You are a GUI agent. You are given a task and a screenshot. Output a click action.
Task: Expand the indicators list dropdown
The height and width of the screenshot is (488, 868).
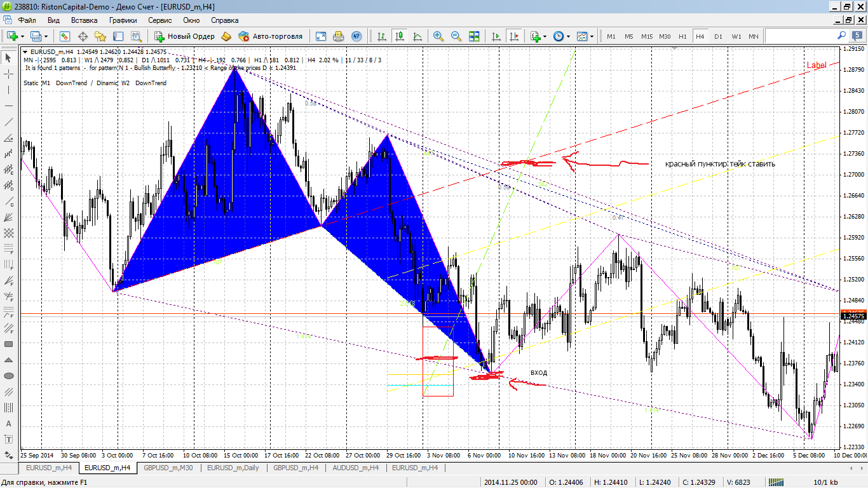545,36
